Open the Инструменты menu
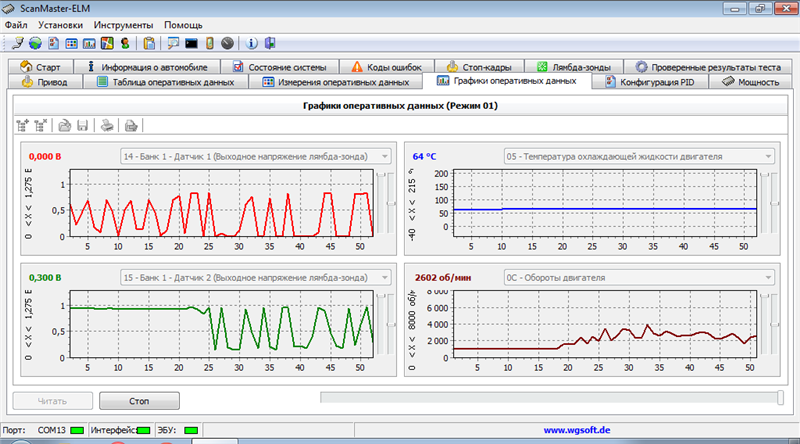Screen dimensions: 800x444 [123, 24]
